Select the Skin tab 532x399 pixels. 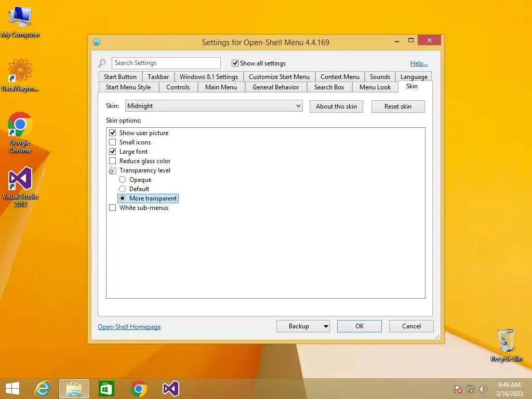click(412, 86)
